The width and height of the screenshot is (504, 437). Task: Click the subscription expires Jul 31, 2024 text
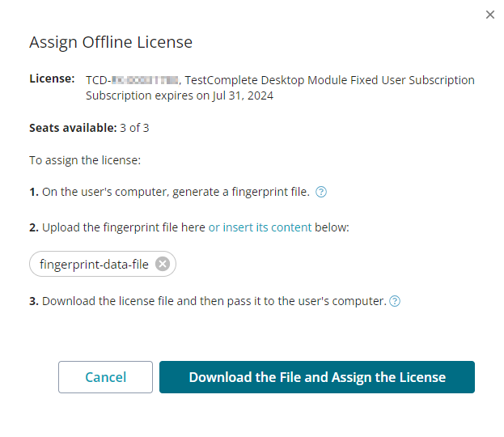[179, 95]
